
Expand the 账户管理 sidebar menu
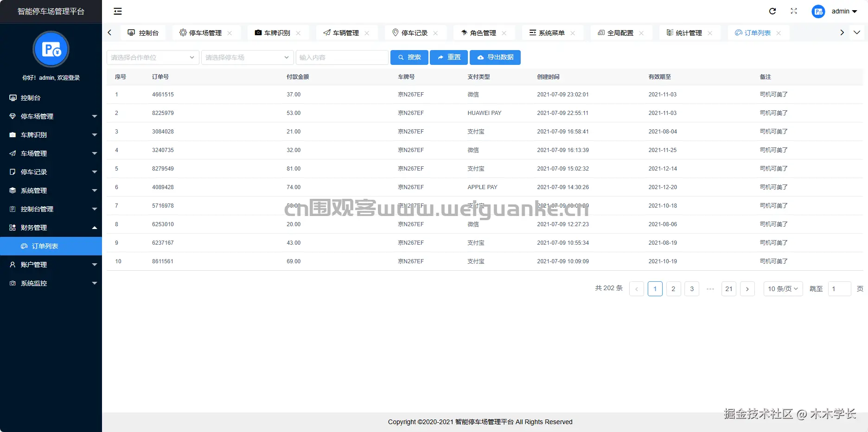51,265
